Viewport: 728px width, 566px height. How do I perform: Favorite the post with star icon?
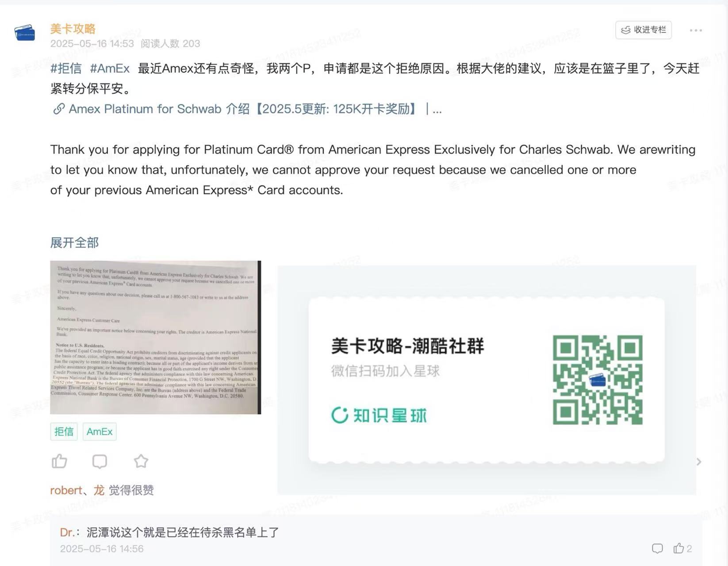click(x=141, y=461)
